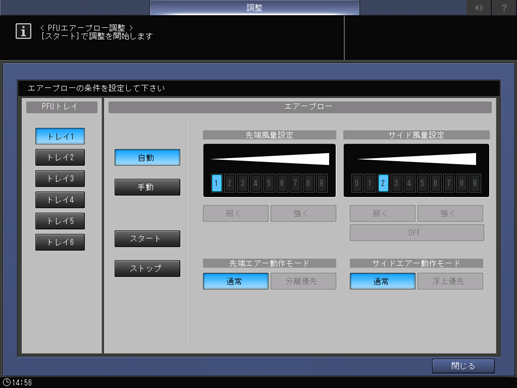Open help with question mark icon
The image size is (517, 388).
504,7
